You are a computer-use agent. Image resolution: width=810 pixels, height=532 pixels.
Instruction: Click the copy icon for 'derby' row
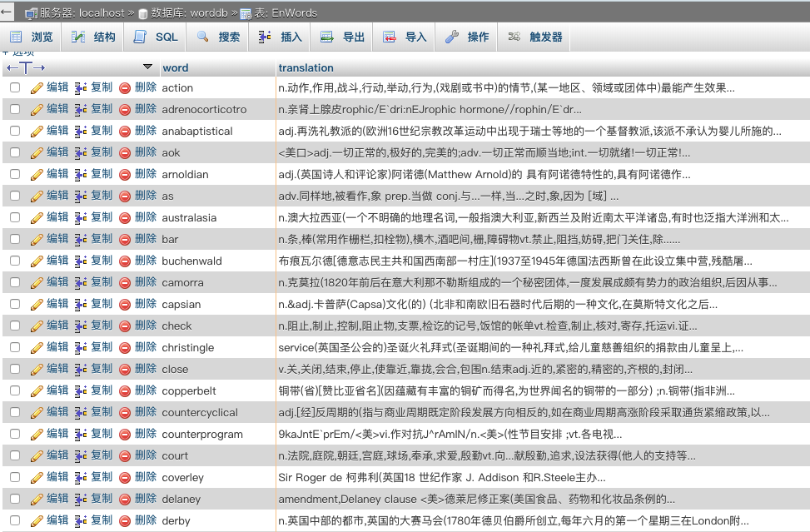click(81, 520)
